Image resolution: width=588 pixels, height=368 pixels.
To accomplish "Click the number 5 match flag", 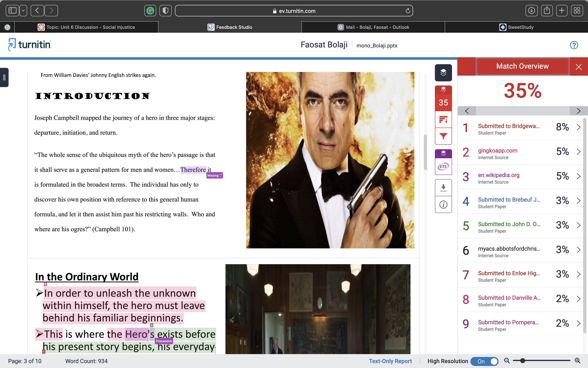I will click(x=152, y=325).
